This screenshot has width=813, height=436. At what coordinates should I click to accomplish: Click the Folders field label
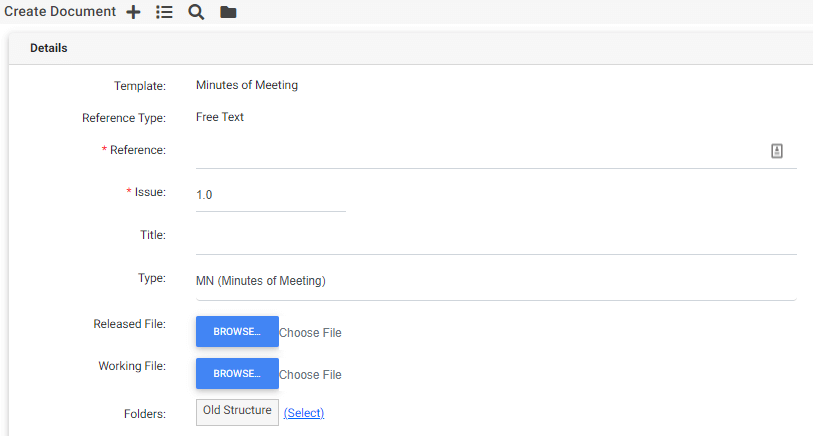[143, 412]
